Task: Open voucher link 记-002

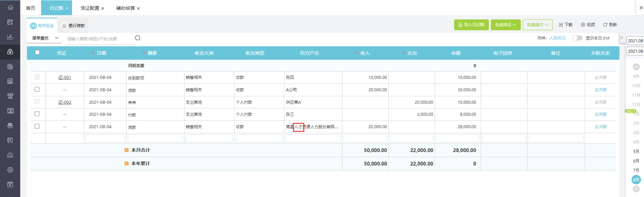Action: 65,102
